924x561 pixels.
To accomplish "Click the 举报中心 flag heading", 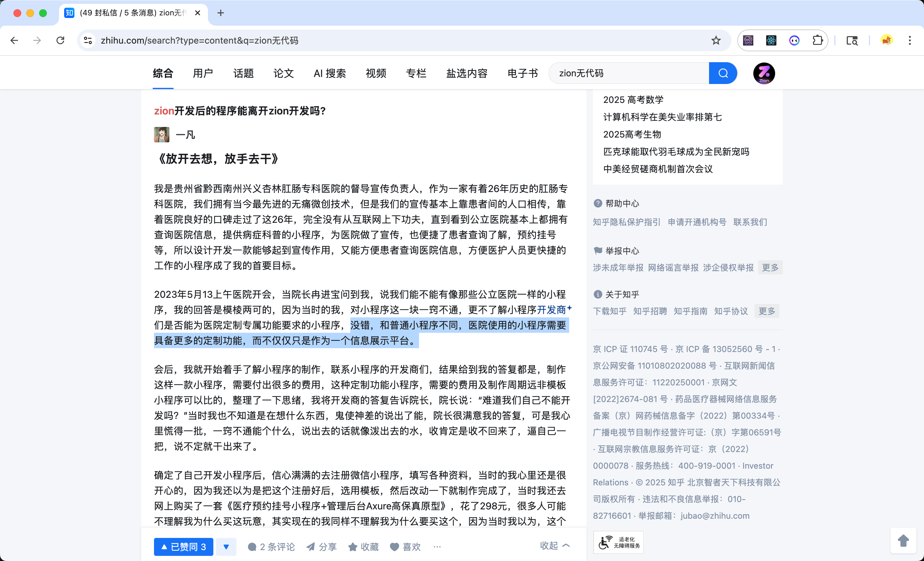I will coord(617,251).
